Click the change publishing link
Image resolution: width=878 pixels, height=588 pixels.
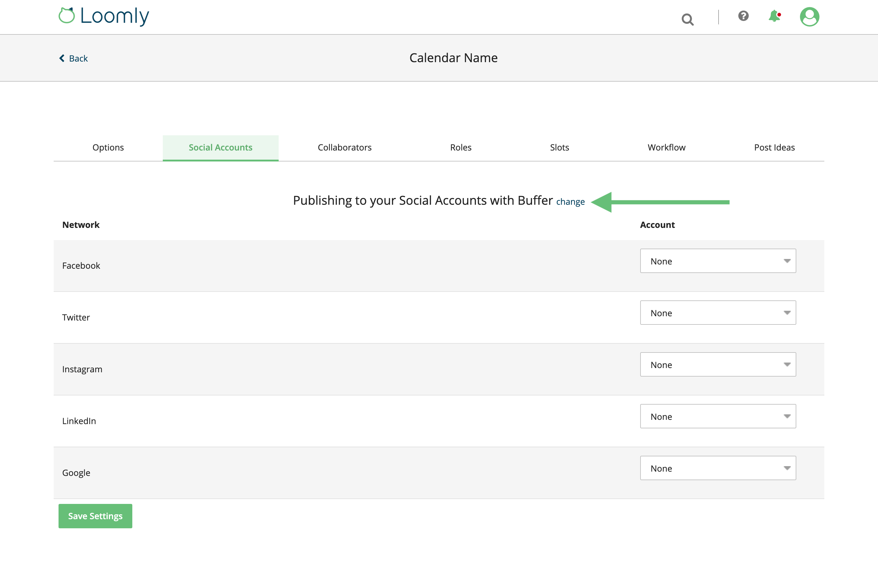570,202
